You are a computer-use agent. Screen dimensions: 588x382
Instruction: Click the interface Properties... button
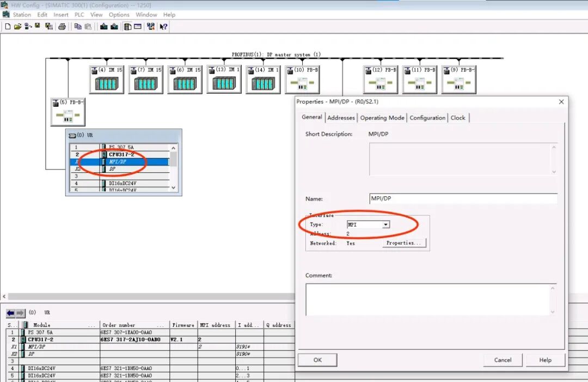coord(403,243)
